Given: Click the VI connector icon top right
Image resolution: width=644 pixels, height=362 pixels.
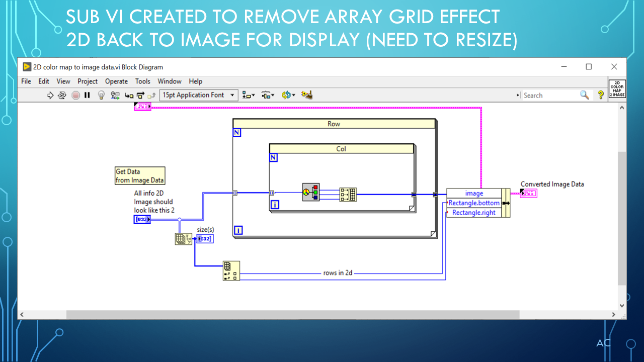Looking at the screenshot, I should tap(617, 88).
